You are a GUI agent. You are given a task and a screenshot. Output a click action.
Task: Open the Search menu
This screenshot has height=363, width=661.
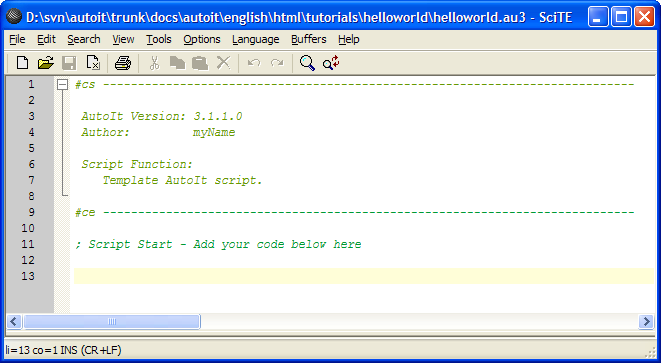pyautogui.click(x=84, y=39)
